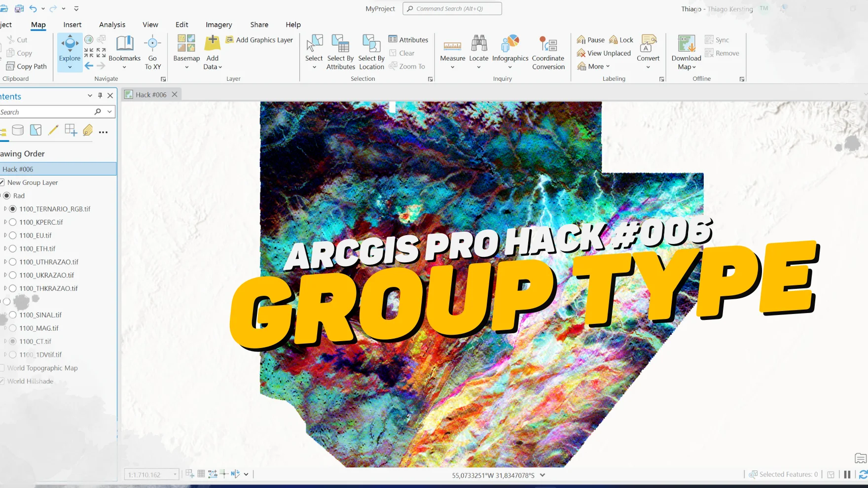This screenshot has width=868, height=488.
Task: Click inside the Command Search box
Action: (x=452, y=8)
